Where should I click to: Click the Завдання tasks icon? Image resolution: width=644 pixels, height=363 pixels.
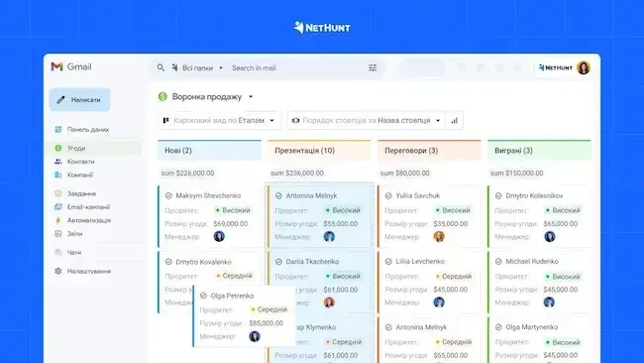(x=58, y=193)
